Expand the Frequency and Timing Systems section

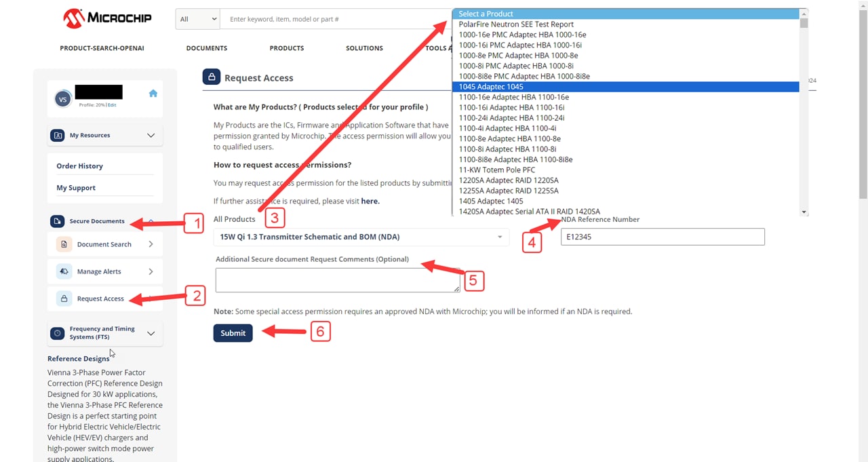click(x=151, y=332)
